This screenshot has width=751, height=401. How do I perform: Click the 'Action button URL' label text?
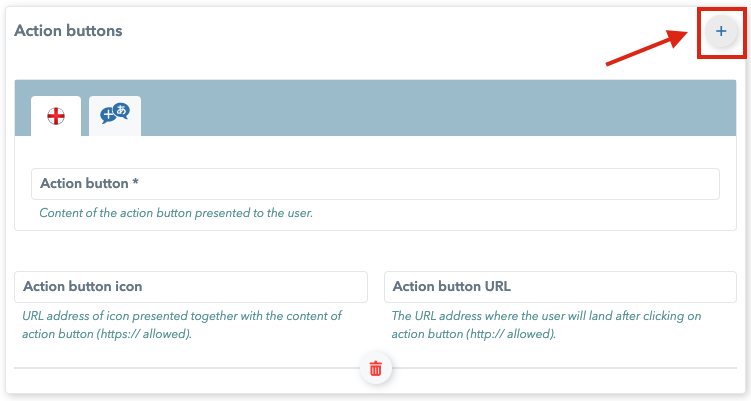point(452,286)
